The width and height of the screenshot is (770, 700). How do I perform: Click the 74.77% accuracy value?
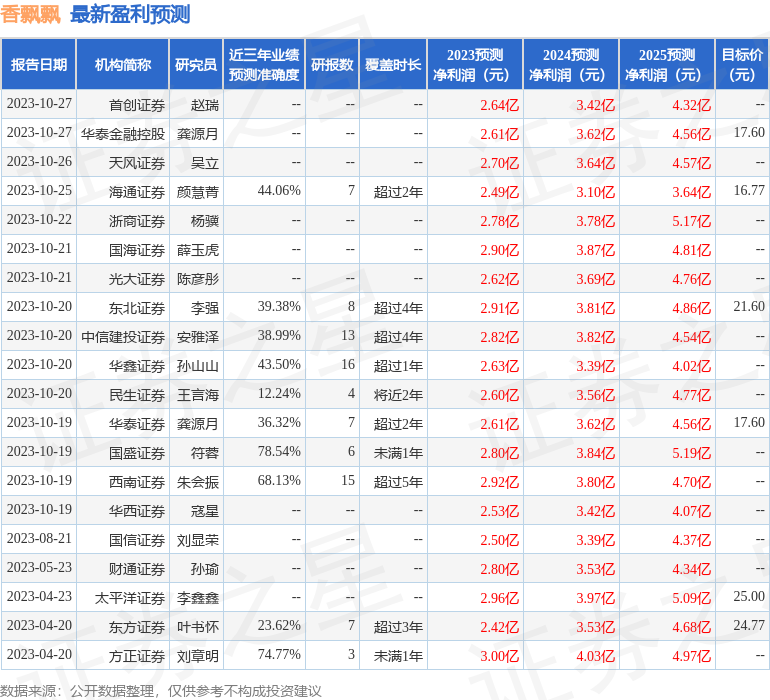[279, 654]
